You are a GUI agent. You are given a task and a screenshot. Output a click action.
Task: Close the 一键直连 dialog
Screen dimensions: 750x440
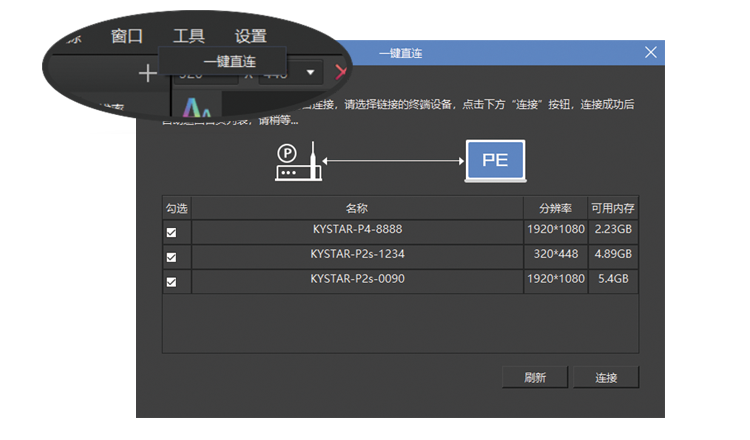tap(652, 52)
